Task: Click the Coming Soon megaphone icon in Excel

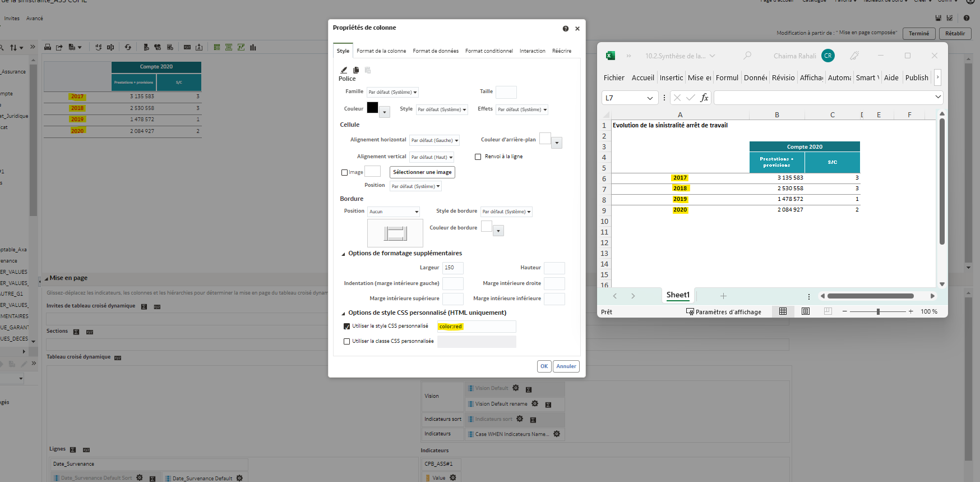Action: [854, 56]
